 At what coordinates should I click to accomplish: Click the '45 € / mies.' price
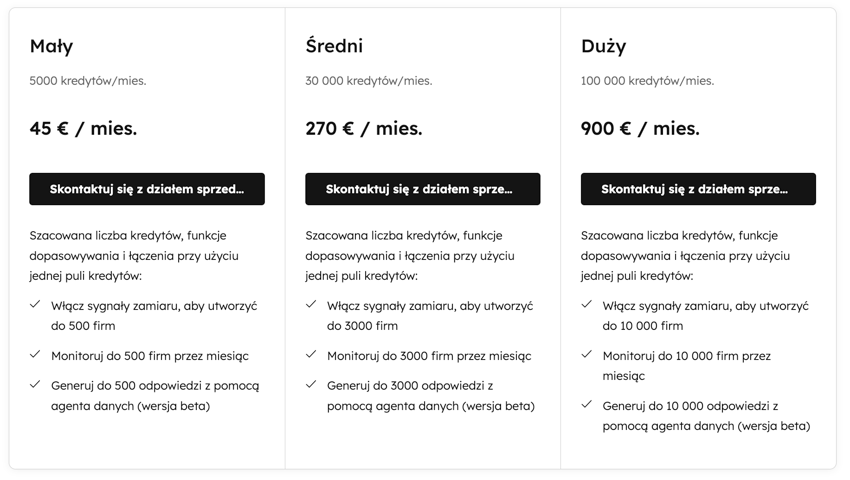click(83, 128)
